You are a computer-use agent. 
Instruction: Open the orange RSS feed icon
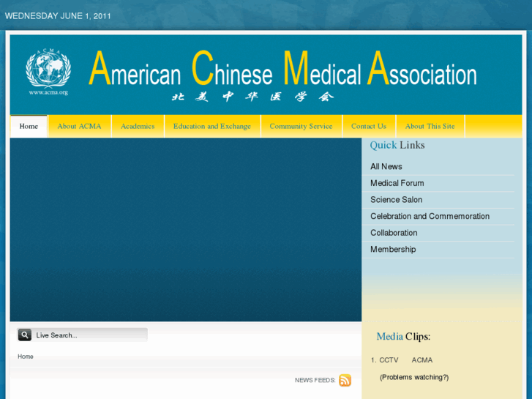345,380
